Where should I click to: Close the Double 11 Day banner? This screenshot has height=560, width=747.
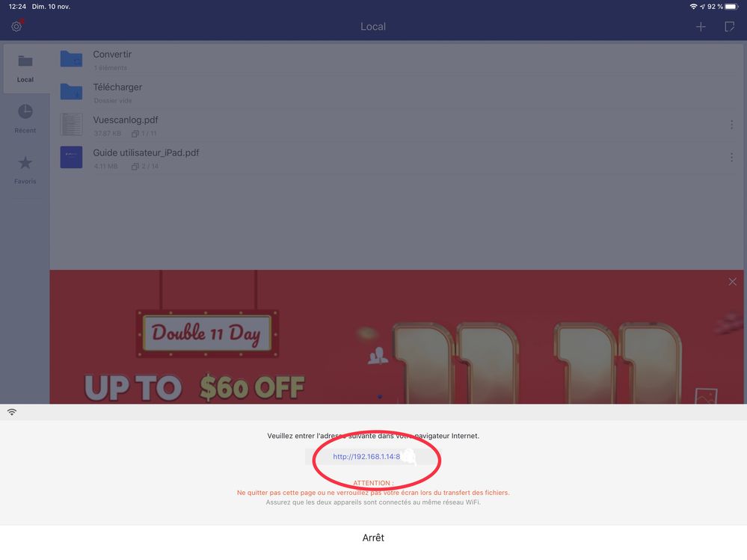pos(732,282)
